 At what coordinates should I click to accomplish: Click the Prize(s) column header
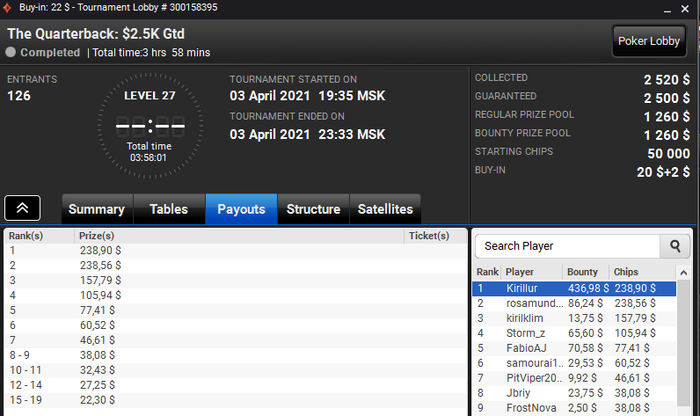pyautogui.click(x=239, y=236)
